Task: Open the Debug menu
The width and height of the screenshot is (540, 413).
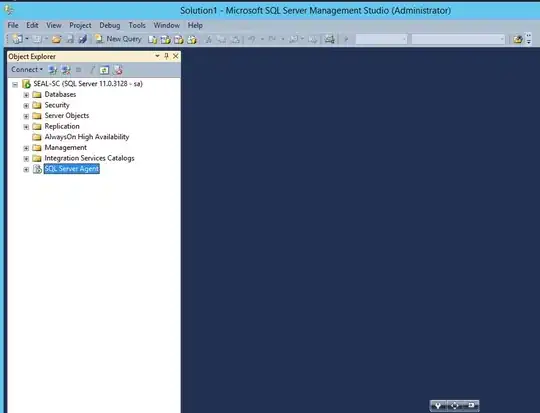Action: point(110,25)
